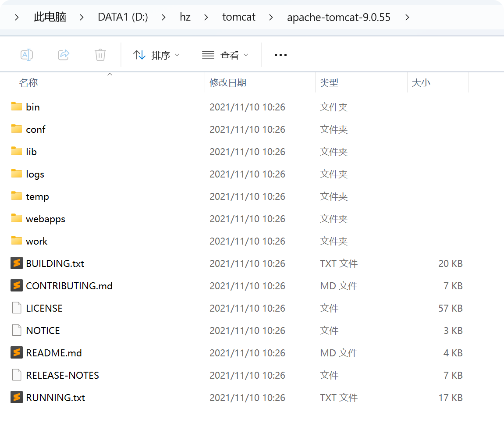Click the CONTRIBUTING.md Sublime file icon
Screen dimensions: 504x430
pyautogui.click(x=16, y=285)
